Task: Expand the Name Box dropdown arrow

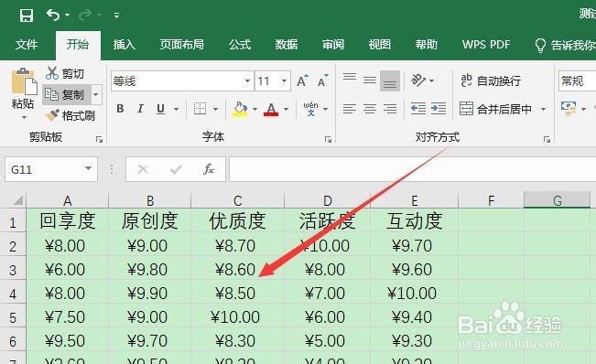Action: click(x=89, y=168)
